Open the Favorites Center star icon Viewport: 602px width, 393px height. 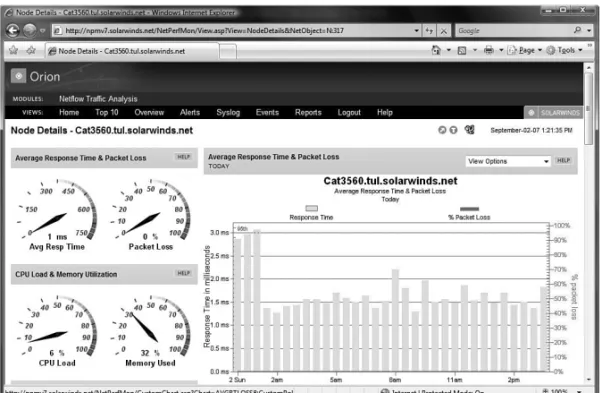click(x=13, y=50)
